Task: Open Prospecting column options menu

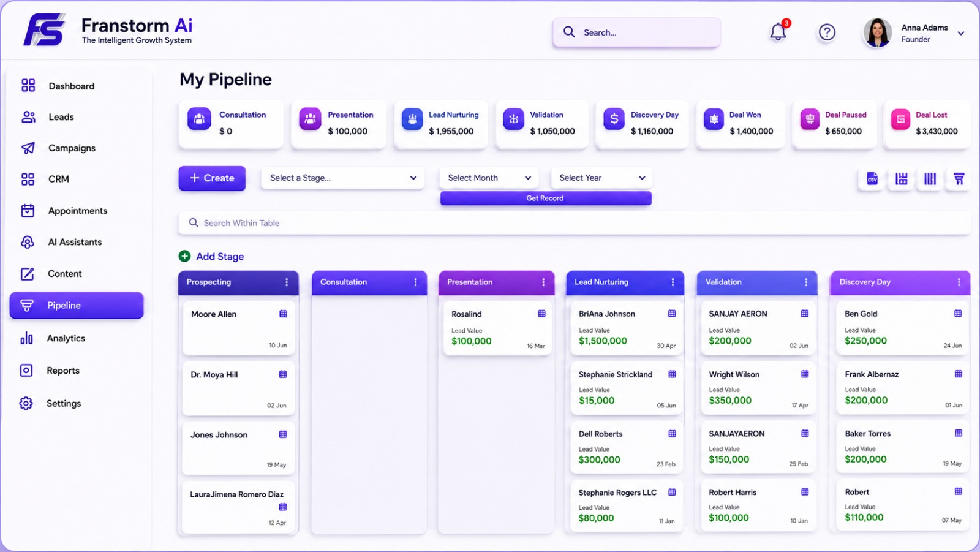Action: [287, 282]
